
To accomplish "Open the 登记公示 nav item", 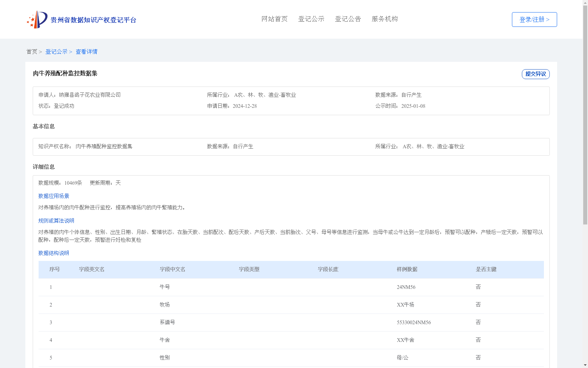I will click(311, 19).
